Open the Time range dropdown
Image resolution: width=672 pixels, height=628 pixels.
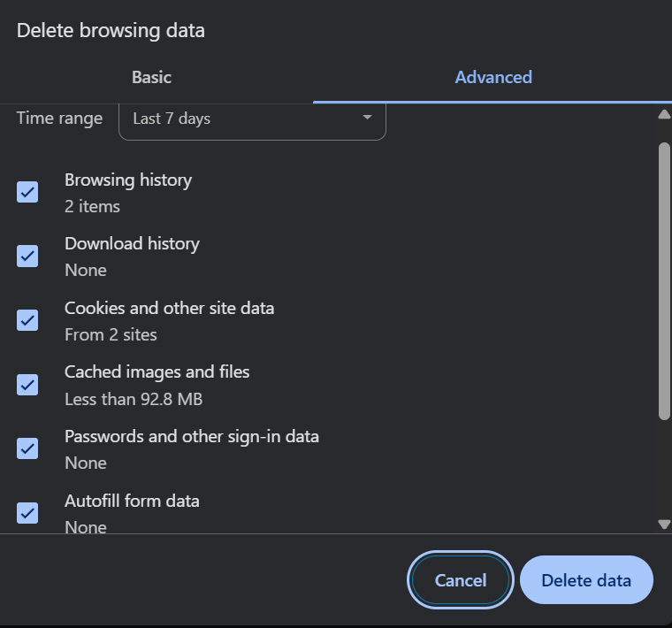252,119
